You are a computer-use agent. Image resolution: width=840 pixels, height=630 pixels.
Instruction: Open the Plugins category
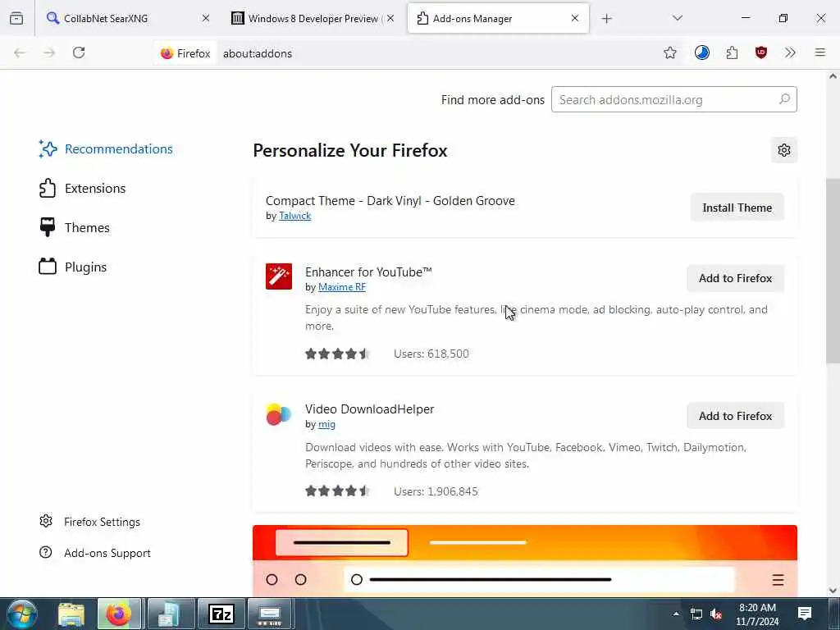click(72, 267)
